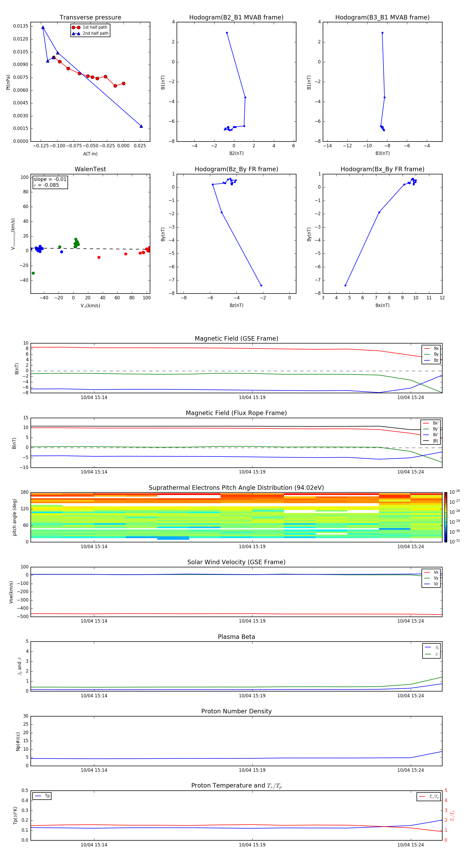
Task: Click Bx legend entry in GSE magnetic field
Action: click(431, 349)
